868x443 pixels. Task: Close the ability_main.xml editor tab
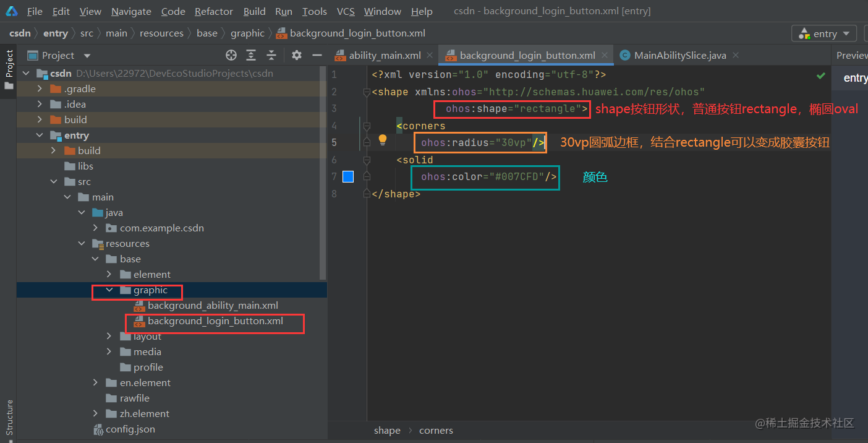point(431,55)
